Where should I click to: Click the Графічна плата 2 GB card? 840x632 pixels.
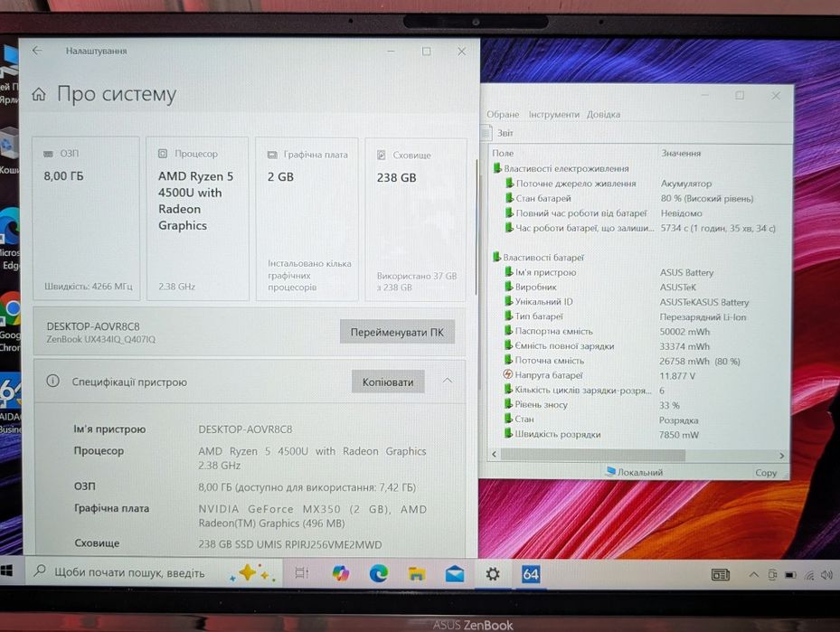(307, 219)
